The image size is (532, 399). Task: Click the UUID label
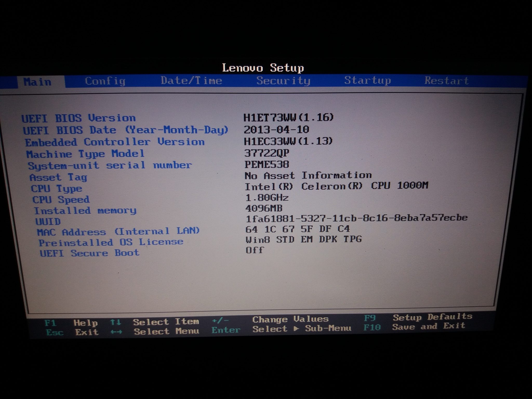point(48,222)
